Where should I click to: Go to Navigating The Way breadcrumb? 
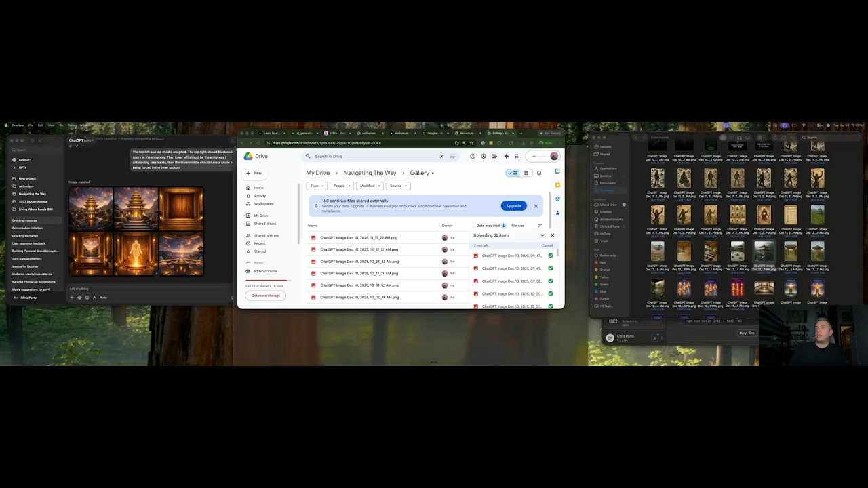[x=370, y=173]
